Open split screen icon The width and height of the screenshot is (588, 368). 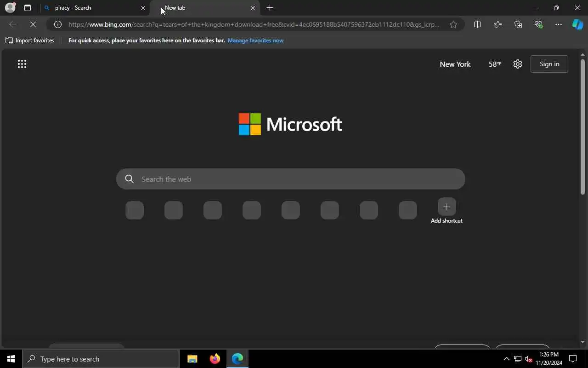(477, 24)
